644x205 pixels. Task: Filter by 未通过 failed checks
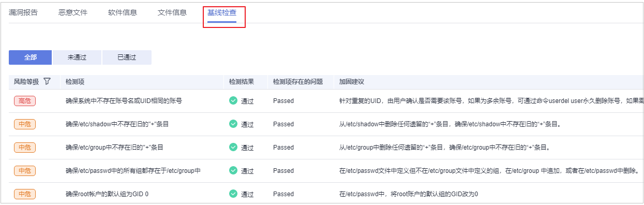click(x=77, y=57)
